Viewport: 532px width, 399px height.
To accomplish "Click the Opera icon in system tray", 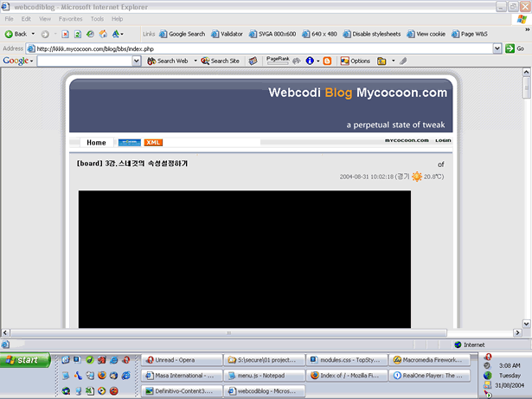I will point(488,357).
